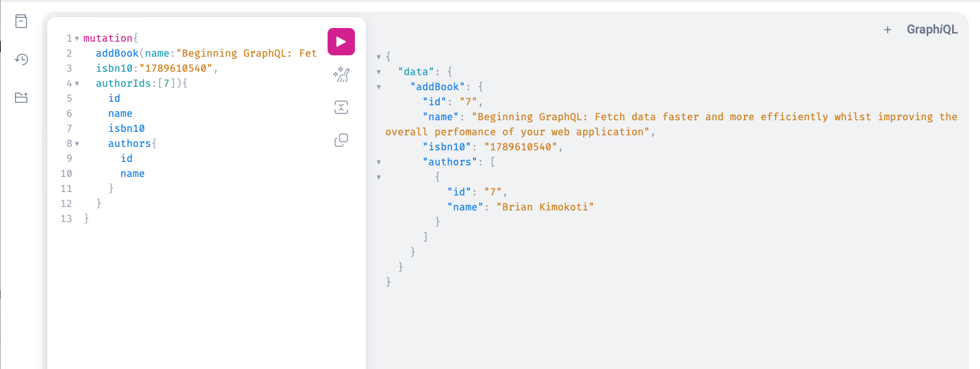This screenshot has width=980, height=369.
Task: Collapse the "authors" array in the response
Action: coord(379,162)
